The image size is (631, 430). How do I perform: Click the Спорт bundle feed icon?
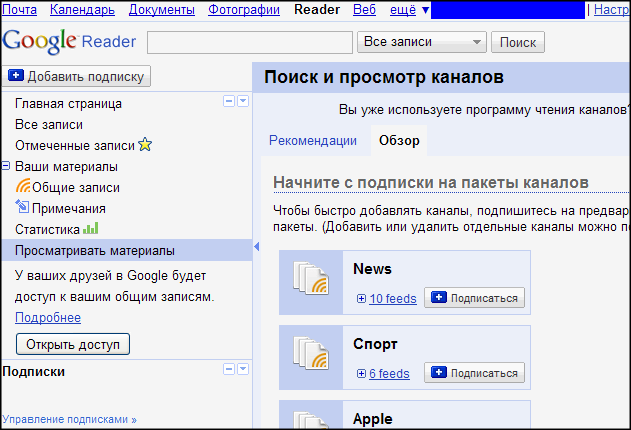point(311,353)
